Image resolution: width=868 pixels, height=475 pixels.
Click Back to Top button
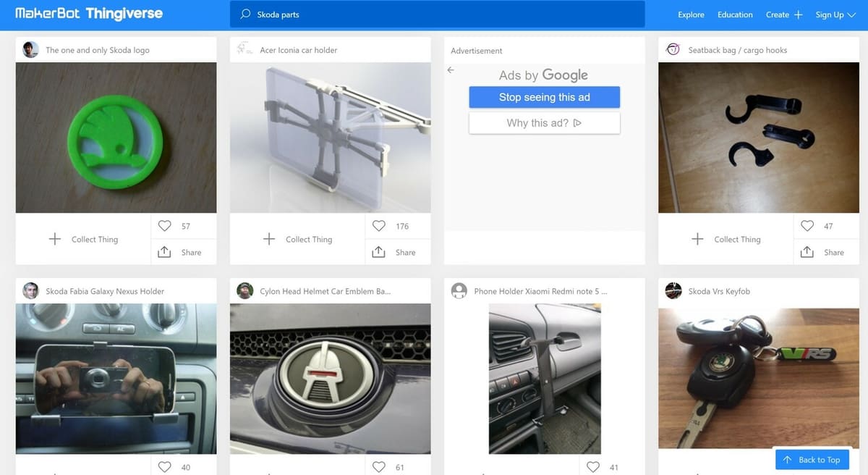coord(812,460)
